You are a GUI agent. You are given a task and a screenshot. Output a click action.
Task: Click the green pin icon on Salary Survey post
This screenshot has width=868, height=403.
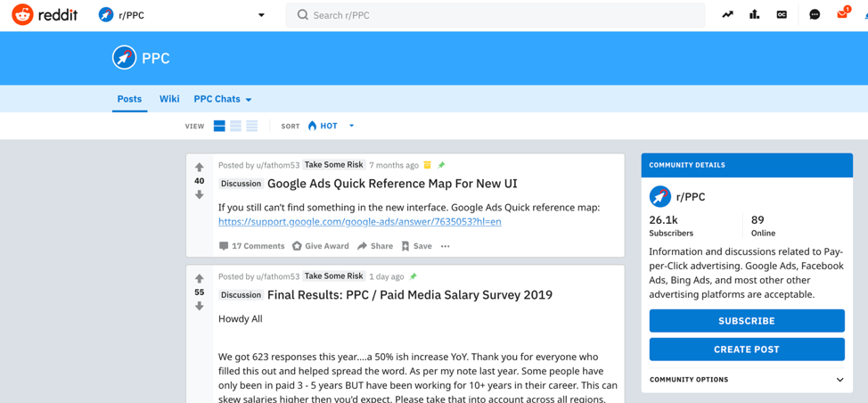coord(413,276)
